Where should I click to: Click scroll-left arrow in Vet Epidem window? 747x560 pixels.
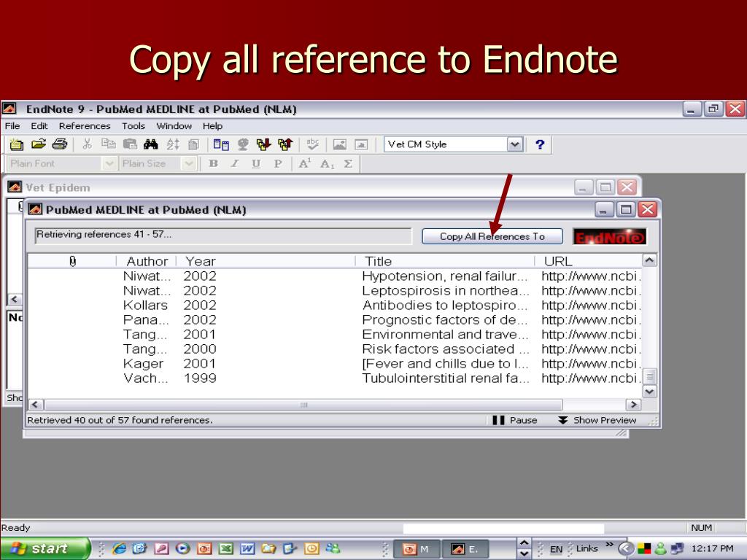pyautogui.click(x=15, y=299)
